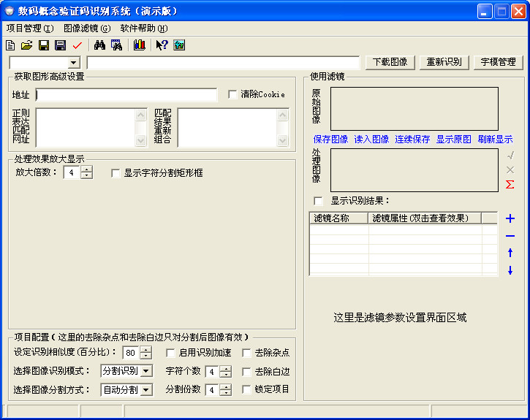This screenshot has height=420, width=530.
Task: Click the binoculars with window icon
Action: pyautogui.click(x=116, y=45)
